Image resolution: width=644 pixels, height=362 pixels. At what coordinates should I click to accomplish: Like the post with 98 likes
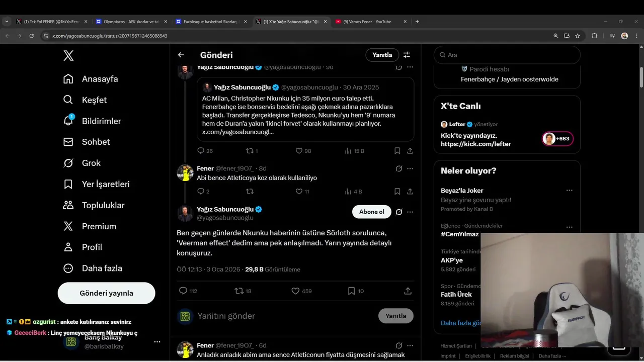[x=303, y=151]
